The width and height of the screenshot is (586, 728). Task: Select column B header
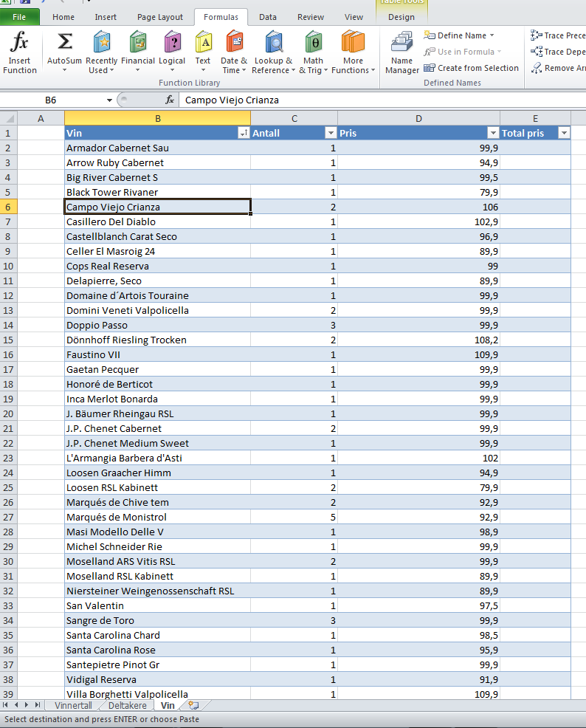point(157,118)
